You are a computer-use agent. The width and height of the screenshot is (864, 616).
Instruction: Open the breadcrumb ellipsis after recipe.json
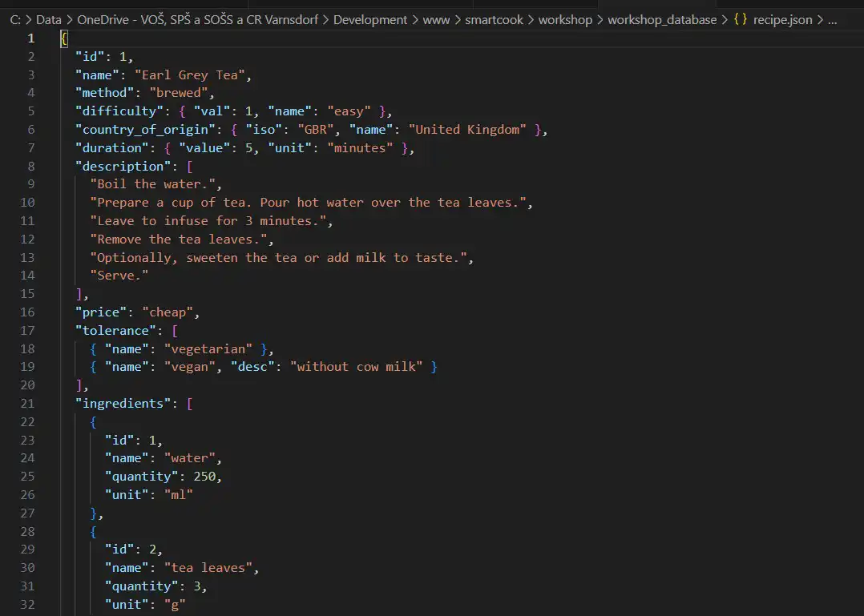pos(832,21)
